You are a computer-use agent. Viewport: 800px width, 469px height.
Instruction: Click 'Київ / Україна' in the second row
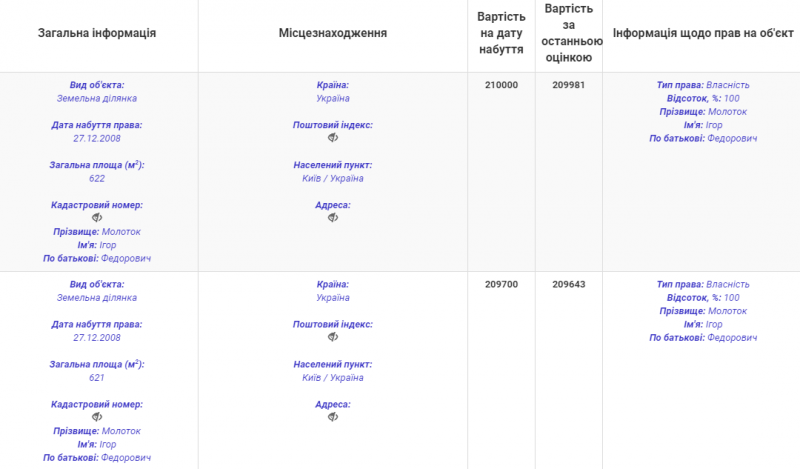pyautogui.click(x=333, y=377)
